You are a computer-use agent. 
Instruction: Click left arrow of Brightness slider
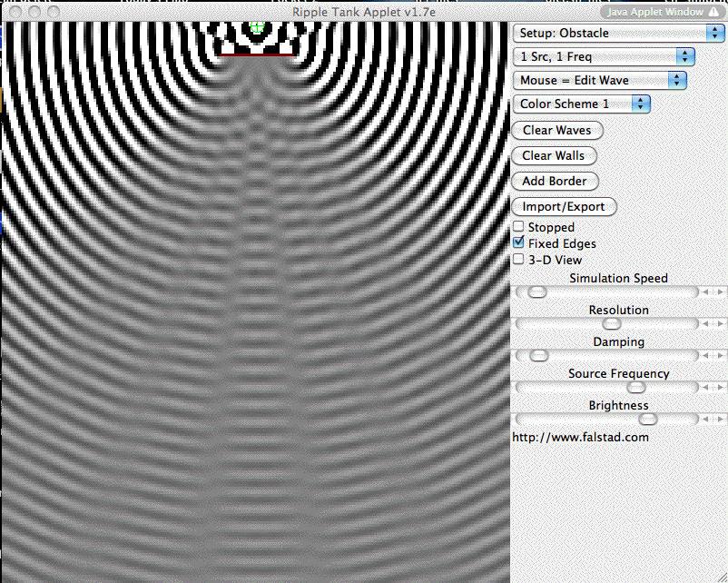tap(705, 420)
